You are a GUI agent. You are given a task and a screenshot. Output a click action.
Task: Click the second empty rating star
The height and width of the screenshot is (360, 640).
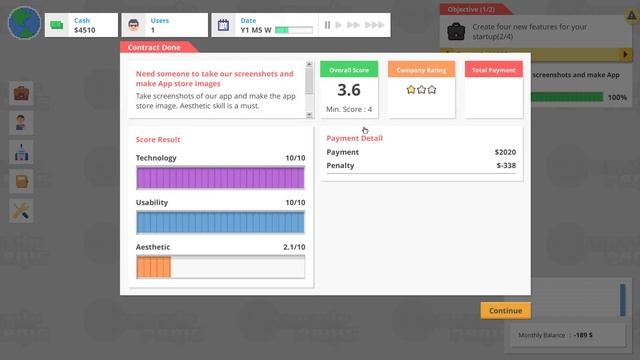point(421,89)
